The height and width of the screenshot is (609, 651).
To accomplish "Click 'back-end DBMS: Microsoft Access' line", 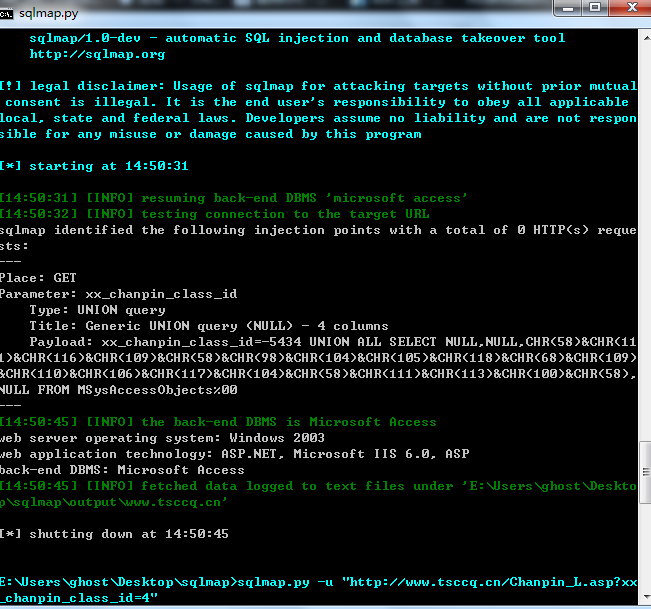I will click(122, 470).
